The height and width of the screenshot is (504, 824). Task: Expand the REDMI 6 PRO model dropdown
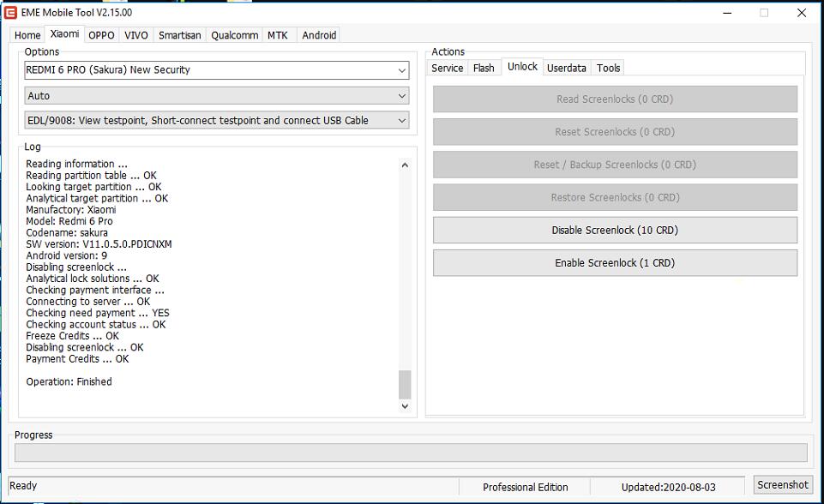coord(217,70)
